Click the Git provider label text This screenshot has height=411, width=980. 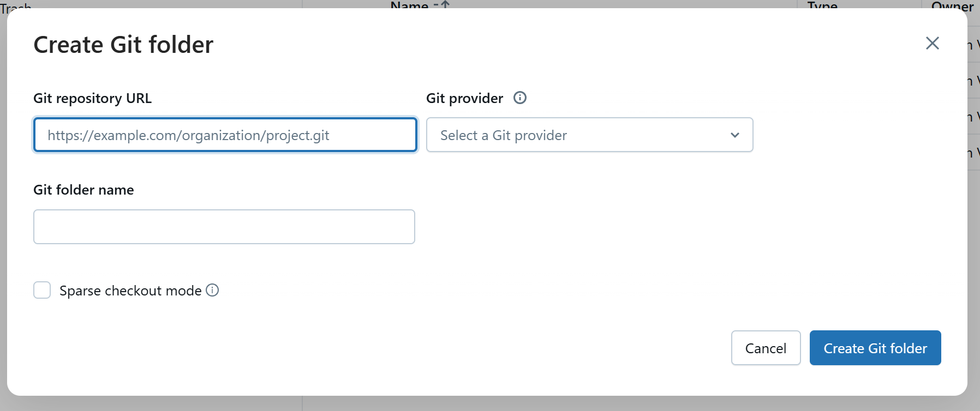coord(464,99)
